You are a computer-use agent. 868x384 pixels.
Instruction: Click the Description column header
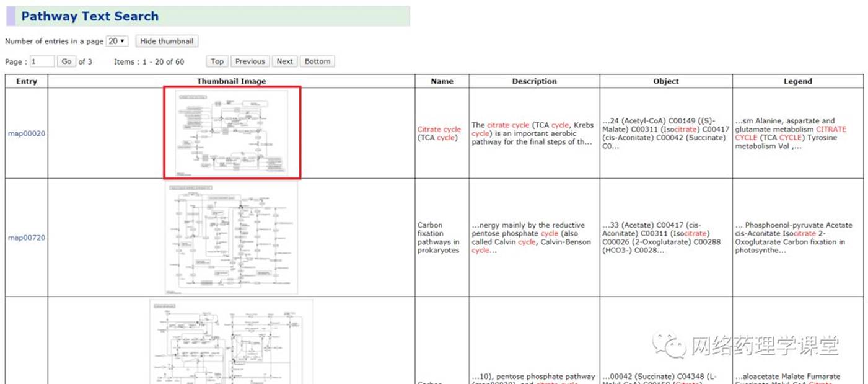point(534,81)
